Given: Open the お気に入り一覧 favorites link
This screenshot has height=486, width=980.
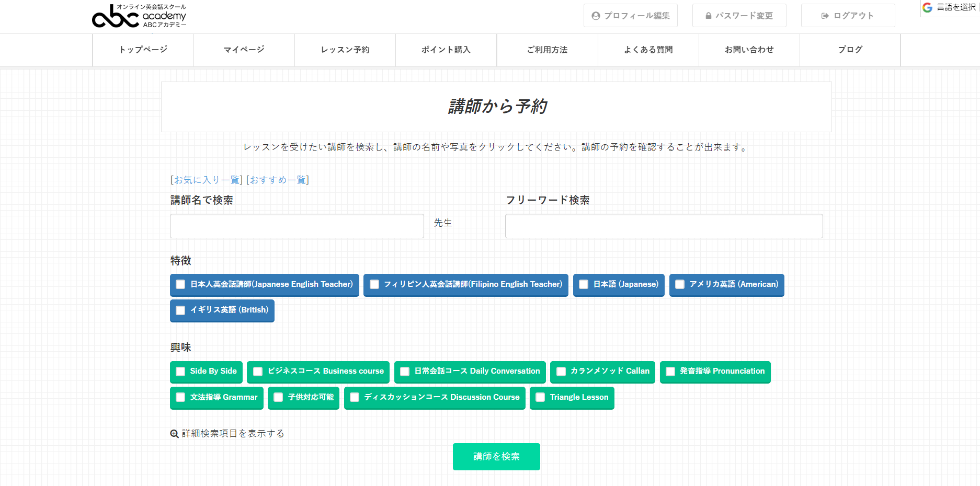Looking at the screenshot, I should tap(207, 180).
